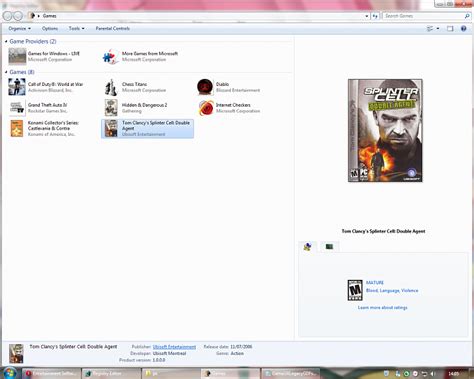Collapse the Games (8) group
Viewport: 474px width, 379px height.
coord(6,72)
